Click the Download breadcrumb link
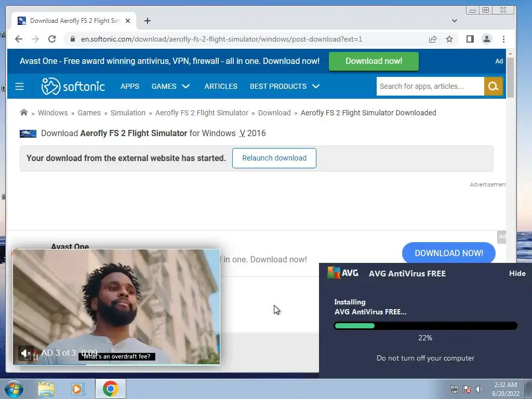532x399 pixels. point(274,113)
